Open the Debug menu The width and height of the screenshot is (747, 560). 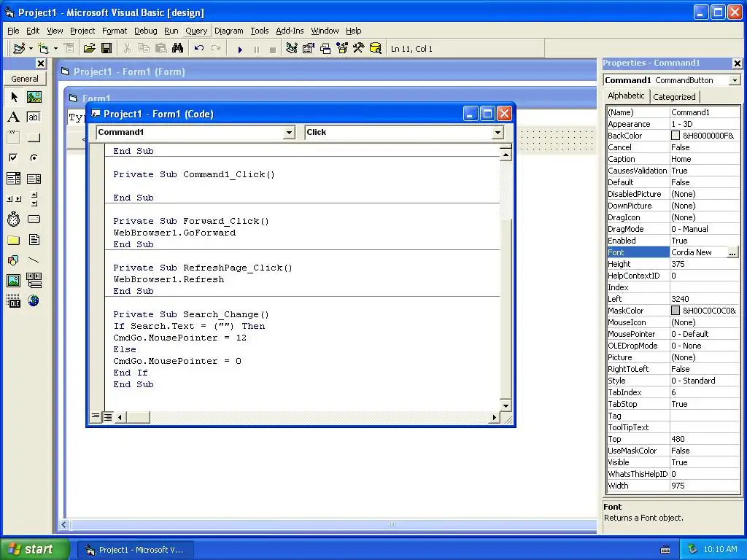[145, 31]
